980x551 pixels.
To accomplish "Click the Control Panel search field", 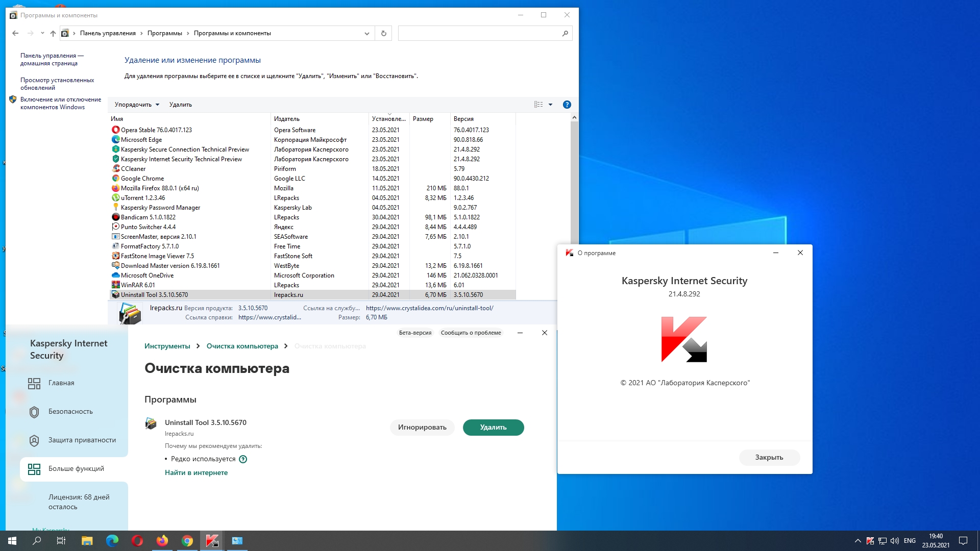I will pos(485,33).
